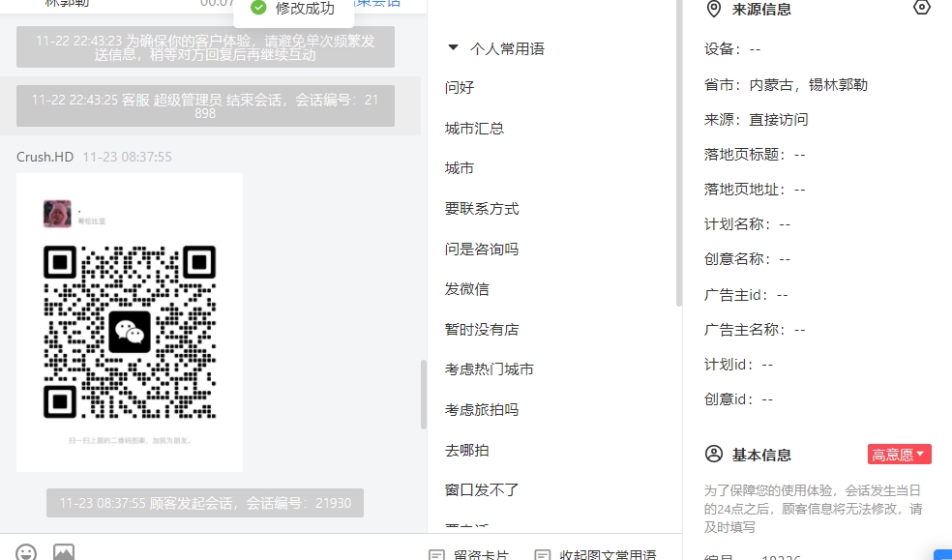Click the 留资卡片 card icon

pyautogui.click(x=436, y=554)
